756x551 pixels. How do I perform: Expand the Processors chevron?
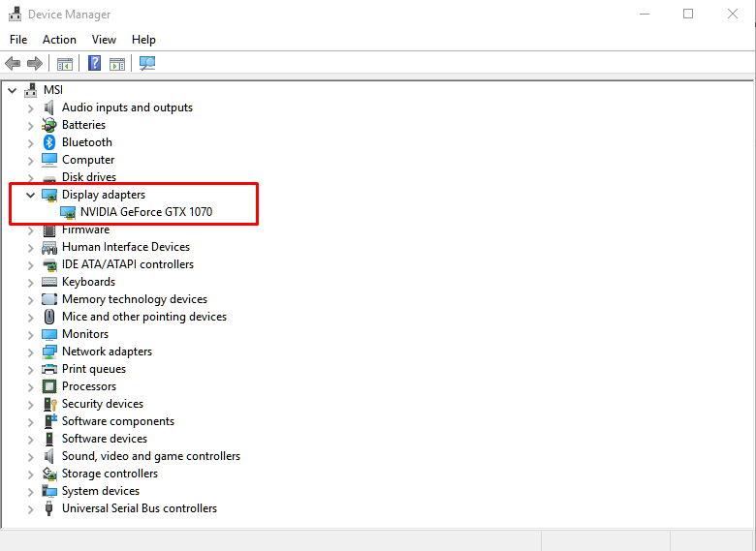tap(30, 386)
